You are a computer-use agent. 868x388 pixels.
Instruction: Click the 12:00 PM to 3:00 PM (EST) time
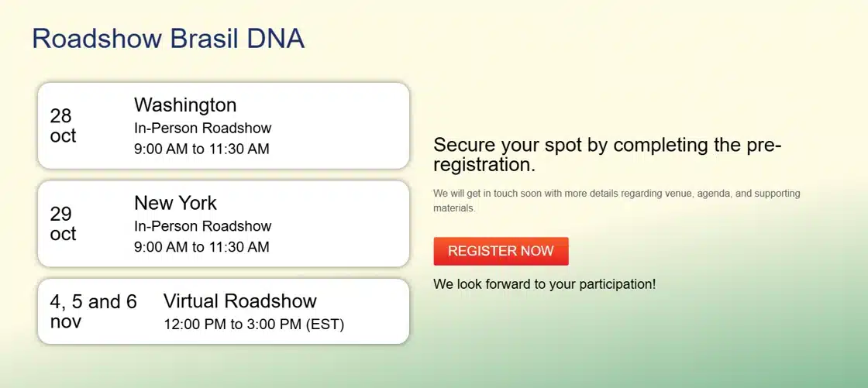253,324
